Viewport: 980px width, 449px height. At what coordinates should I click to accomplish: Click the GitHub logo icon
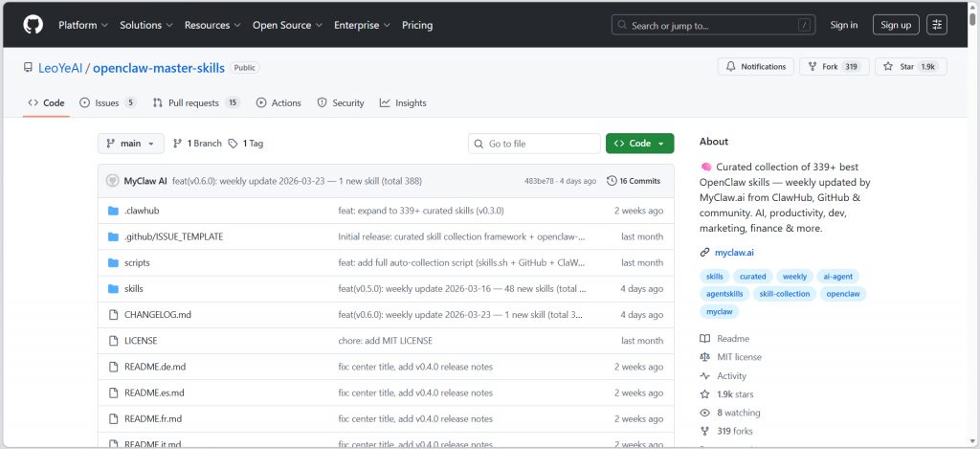pos(33,25)
